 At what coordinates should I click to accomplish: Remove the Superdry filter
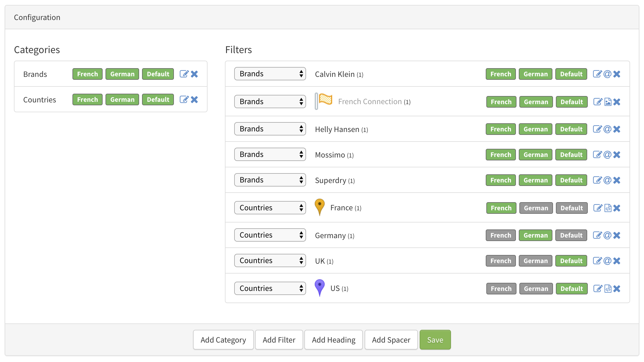[x=617, y=180]
